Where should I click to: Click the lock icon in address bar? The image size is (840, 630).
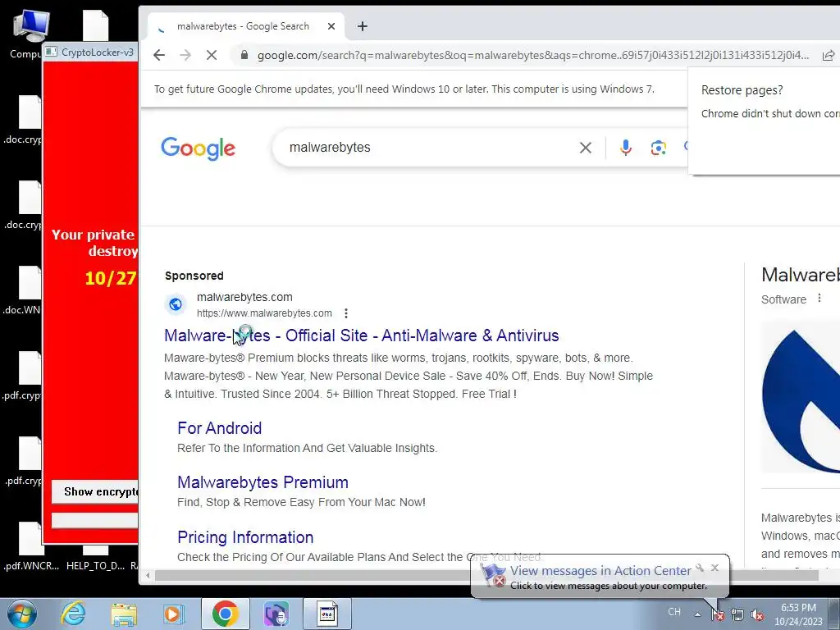[244, 55]
